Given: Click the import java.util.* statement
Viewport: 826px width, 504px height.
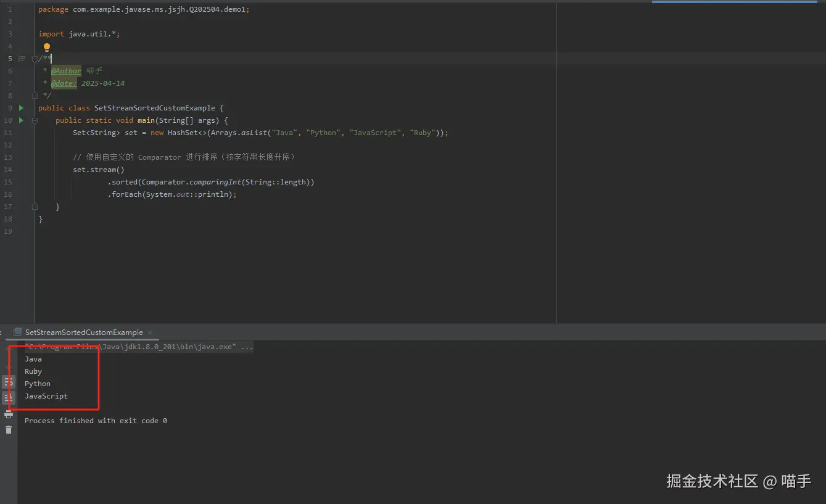Looking at the screenshot, I should 79,34.
